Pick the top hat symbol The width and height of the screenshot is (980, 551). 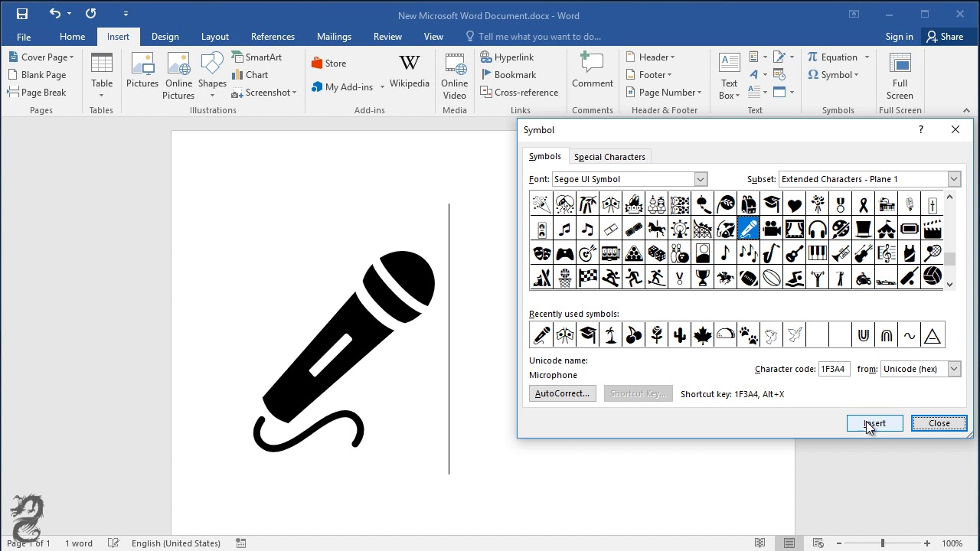[864, 229]
